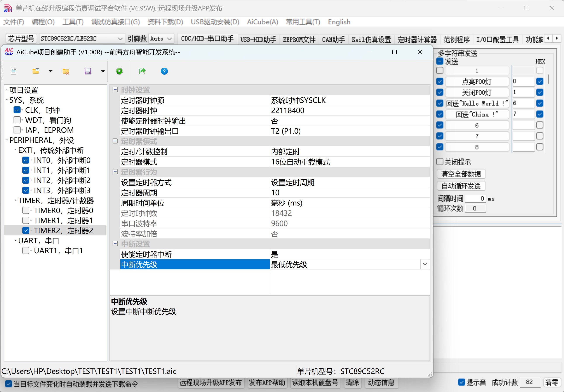Click the 关闭P00灯 send button
Viewport: 564px width, 392px height.
[x=477, y=92]
